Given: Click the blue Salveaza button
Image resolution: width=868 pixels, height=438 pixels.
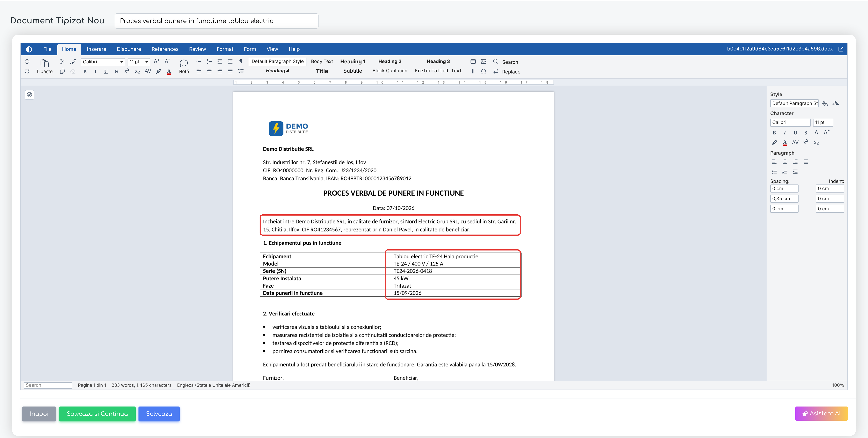Looking at the screenshot, I should (x=159, y=414).
